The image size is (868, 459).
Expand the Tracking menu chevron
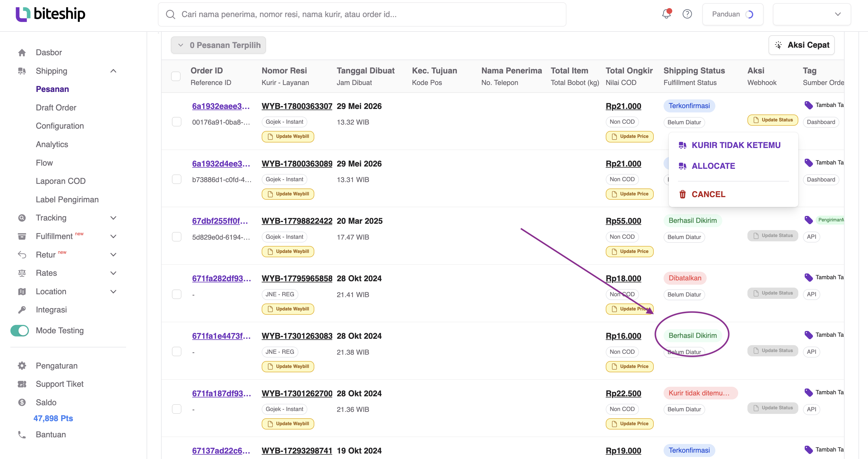click(114, 218)
